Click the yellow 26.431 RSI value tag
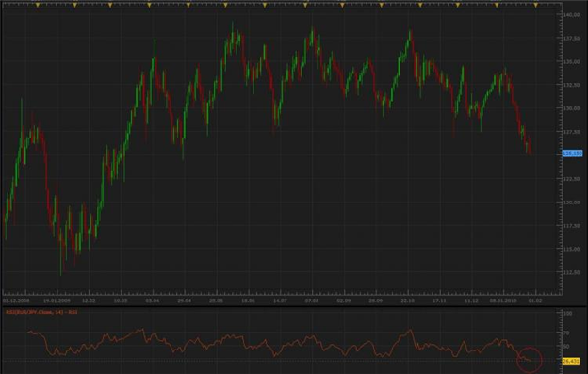This screenshot has height=374, width=588. (x=571, y=361)
